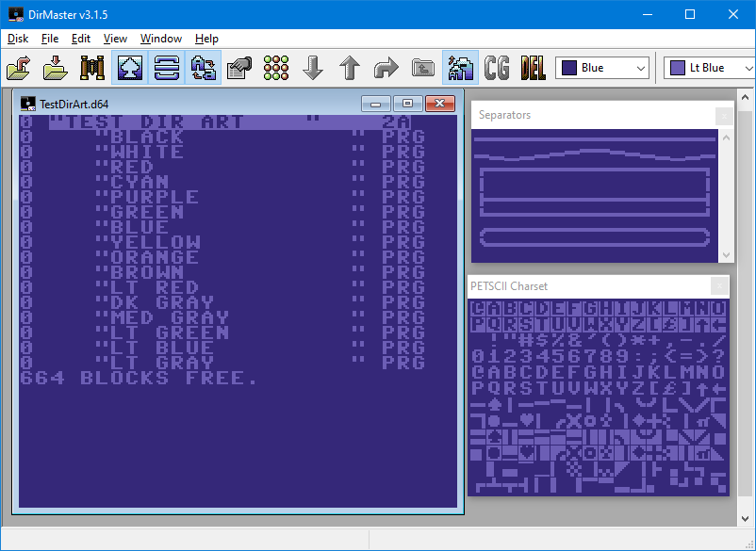756x551 pixels.
Task: Choose the rounded pill-shaped separator
Action: coord(595,237)
